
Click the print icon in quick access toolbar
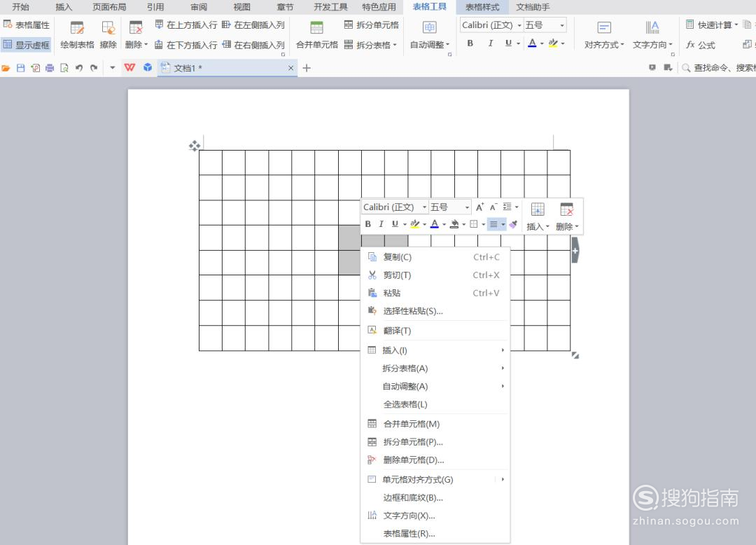pyautogui.click(x=50, y=67)
